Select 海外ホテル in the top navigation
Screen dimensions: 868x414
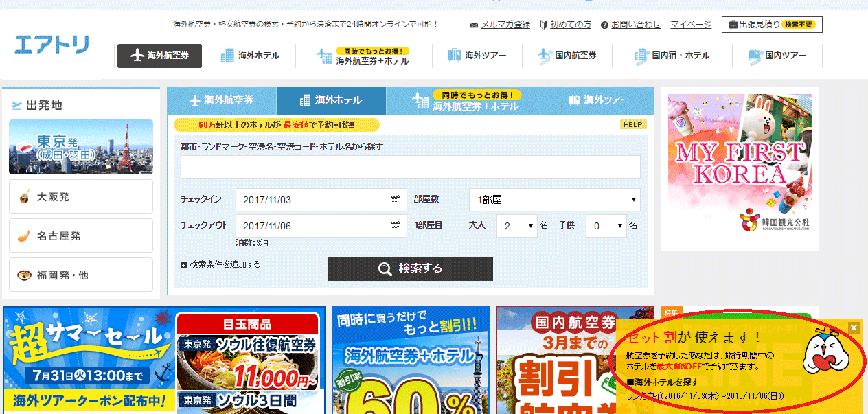click(250, 56)
